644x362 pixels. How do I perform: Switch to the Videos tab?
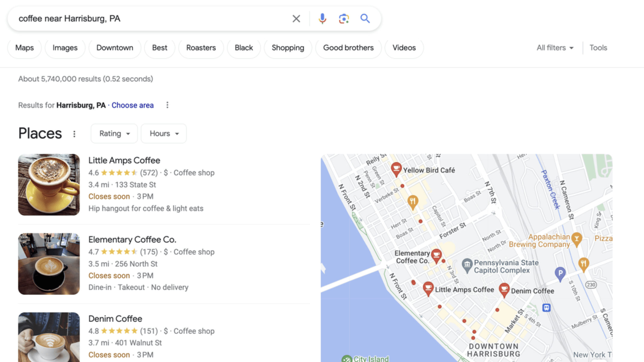point(404,48)
